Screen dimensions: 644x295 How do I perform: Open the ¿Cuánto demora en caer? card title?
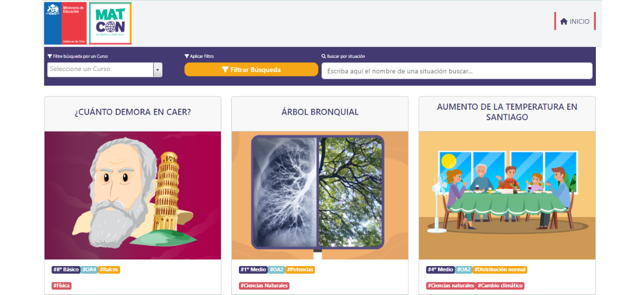pyautogui.click(x=133, y=112)
